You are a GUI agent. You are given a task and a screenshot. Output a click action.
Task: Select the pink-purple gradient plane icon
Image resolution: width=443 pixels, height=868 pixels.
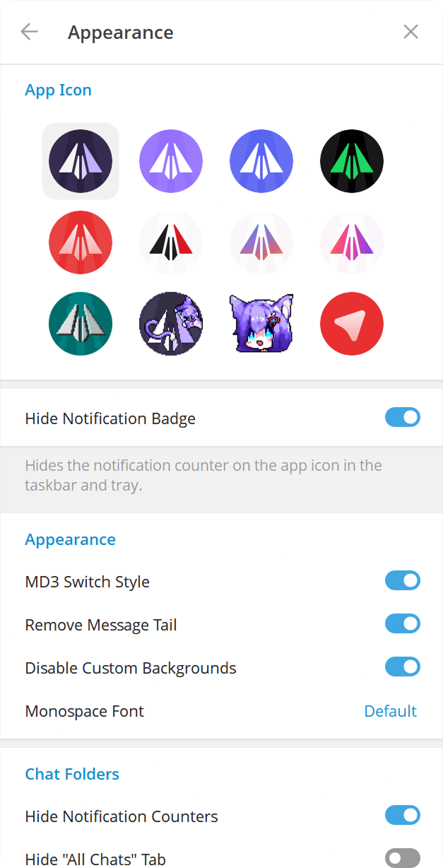[x=352, y=242]
